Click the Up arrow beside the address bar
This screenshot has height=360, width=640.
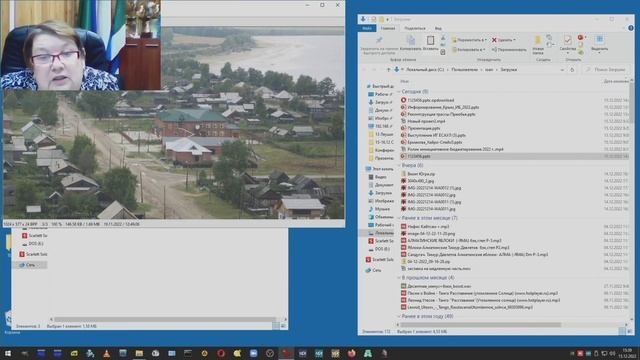388,70
